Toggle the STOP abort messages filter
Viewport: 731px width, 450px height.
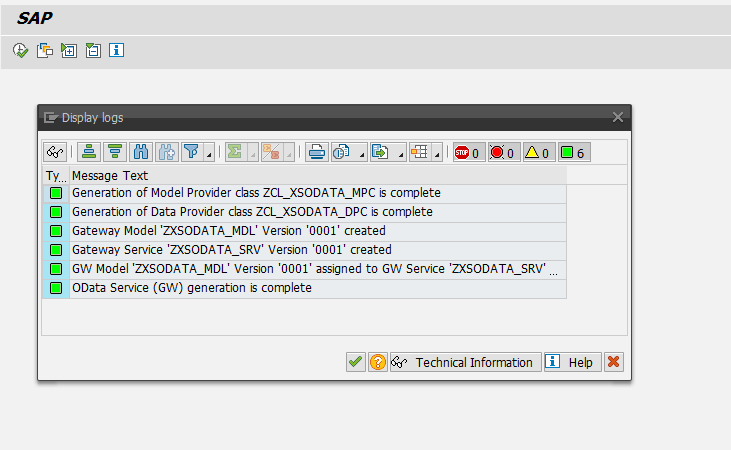pyautogui.click(x=468, y=153)
